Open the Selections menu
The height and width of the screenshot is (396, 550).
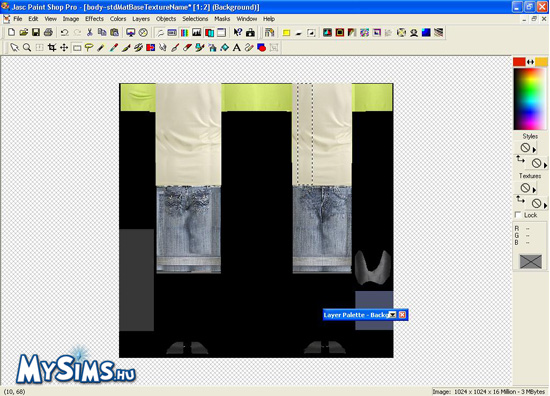(x=195, y=19)
